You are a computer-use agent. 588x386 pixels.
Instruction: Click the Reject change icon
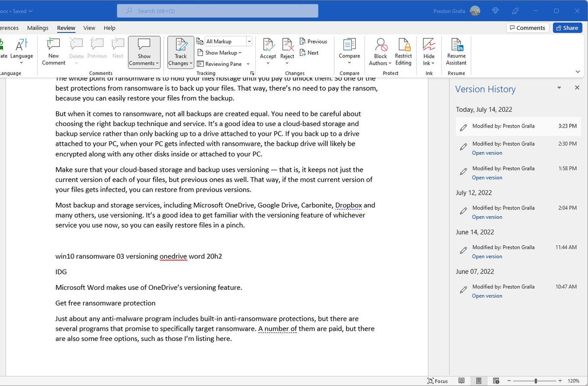(x=287, y=45)
